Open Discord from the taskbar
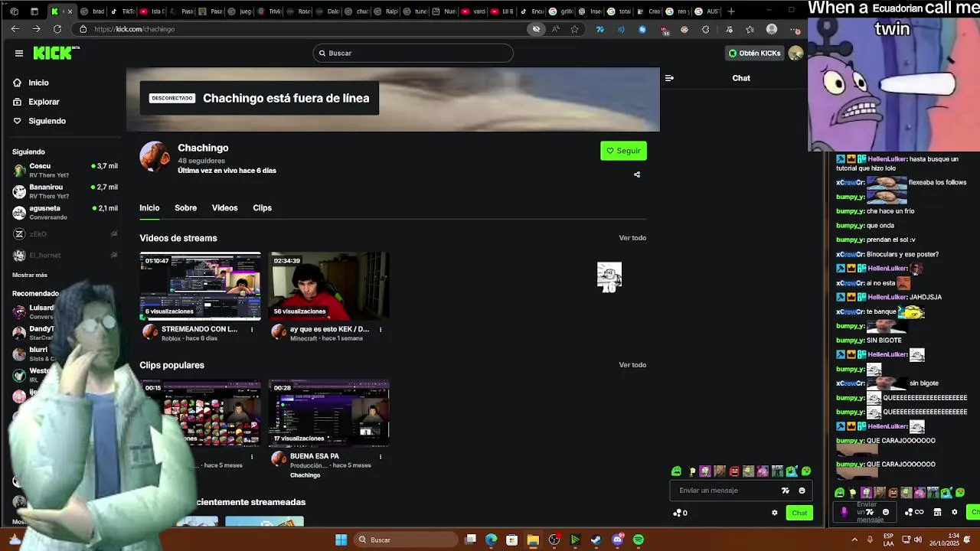980x551 pixels. point(618,540)
